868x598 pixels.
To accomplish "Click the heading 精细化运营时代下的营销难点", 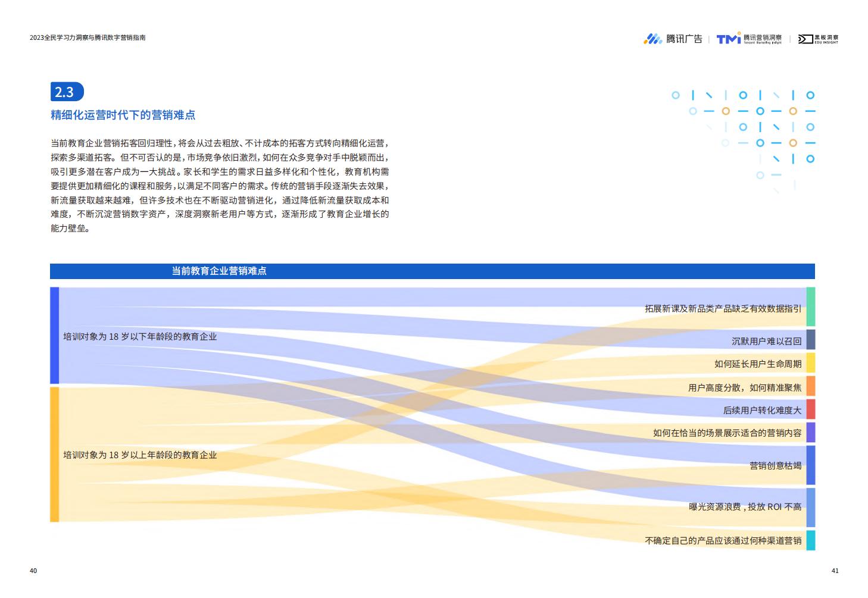I will click(x=123, y=115).
